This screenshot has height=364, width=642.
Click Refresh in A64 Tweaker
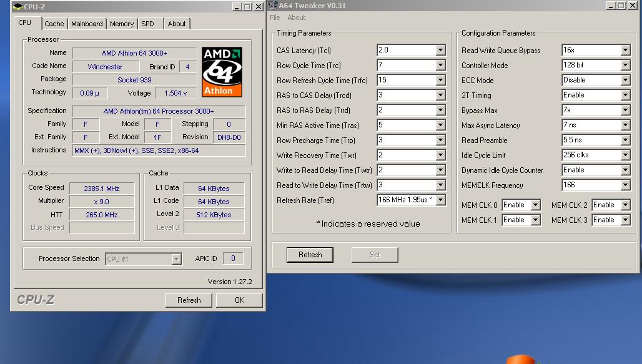(x=310, y=255)
